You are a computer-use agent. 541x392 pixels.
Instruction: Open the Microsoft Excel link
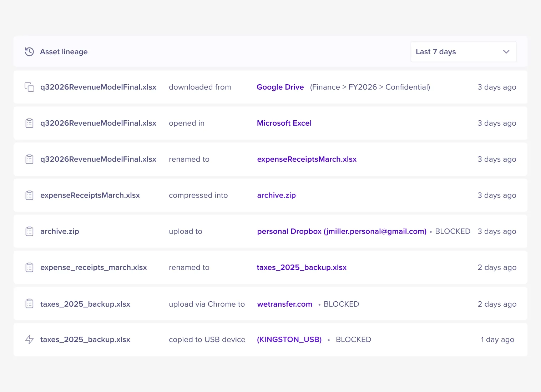coord(284,123)
